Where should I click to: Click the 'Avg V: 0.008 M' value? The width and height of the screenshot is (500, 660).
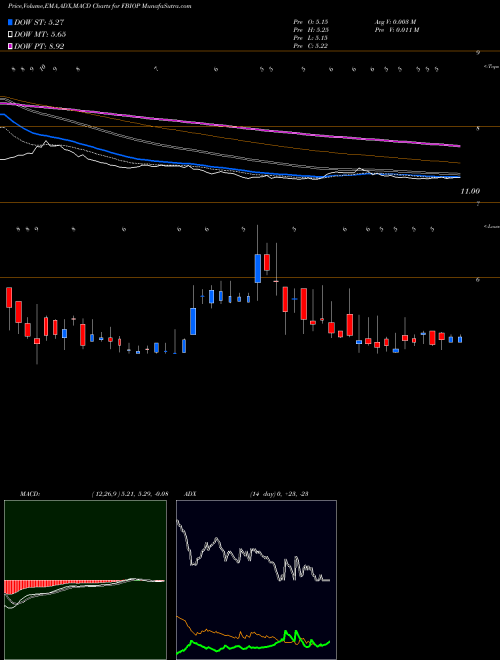pos(396,22)
